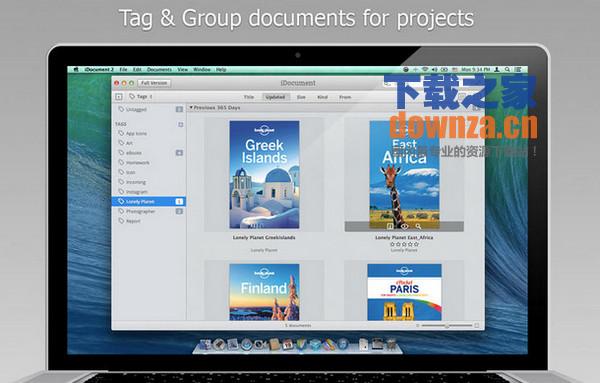Open the East Africa book cover
Viewport: 600px width, 383px height.
point(404,175)
